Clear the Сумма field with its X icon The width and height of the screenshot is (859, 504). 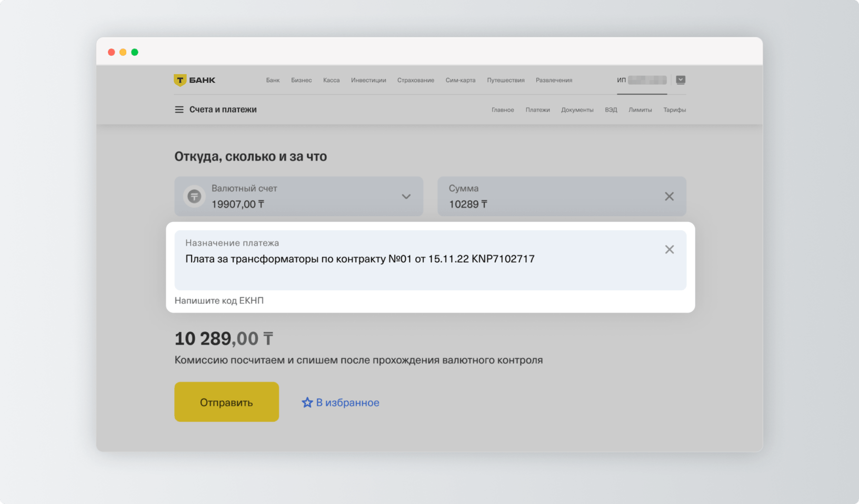[669, 196]
